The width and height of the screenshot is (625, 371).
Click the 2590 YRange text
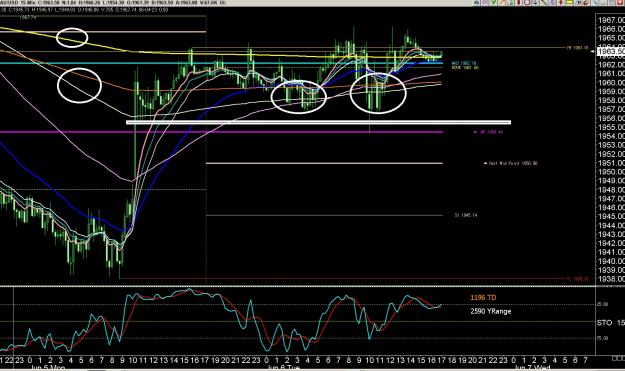click(x=490, y=311)
